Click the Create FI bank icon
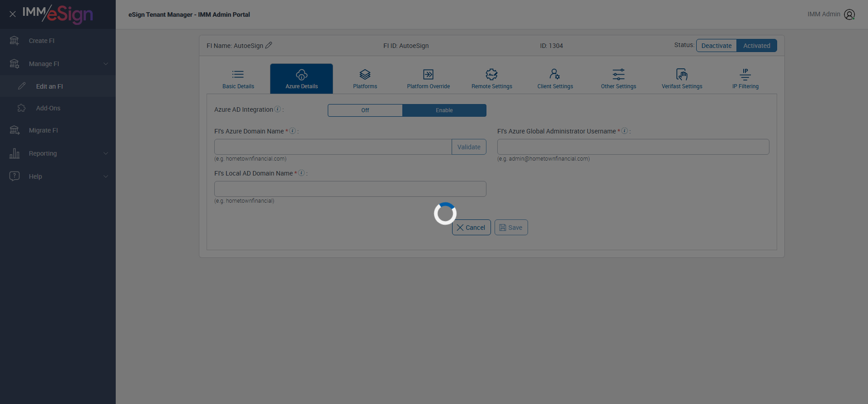Screen dimensions: 868x404 14,41
